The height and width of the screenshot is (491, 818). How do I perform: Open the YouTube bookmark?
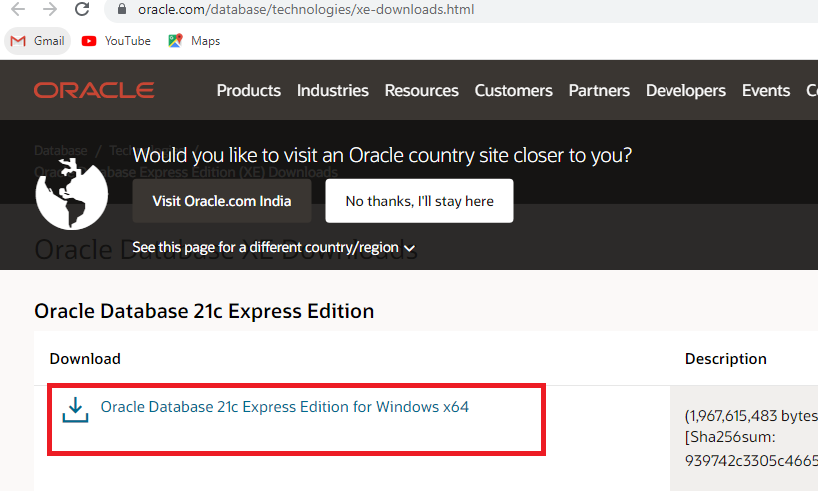coord(116,41)
